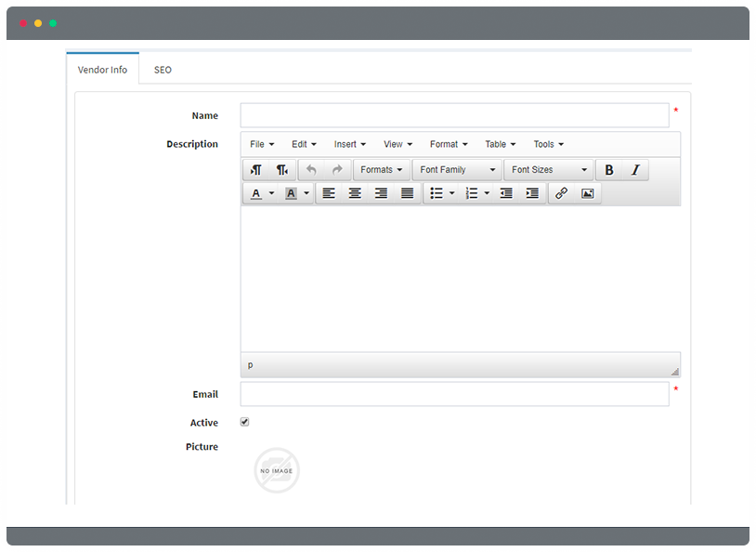Screen dimensions: 756x552
Task: Apply text color with the A button
Action: [x=256, y=193]
